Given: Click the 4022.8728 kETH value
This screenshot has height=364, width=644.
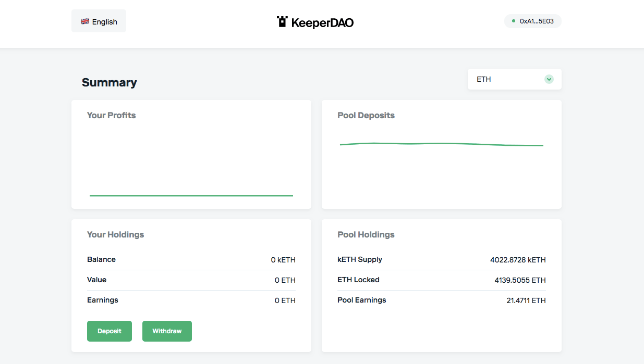Looking at the screenshot, I should 518,260.
